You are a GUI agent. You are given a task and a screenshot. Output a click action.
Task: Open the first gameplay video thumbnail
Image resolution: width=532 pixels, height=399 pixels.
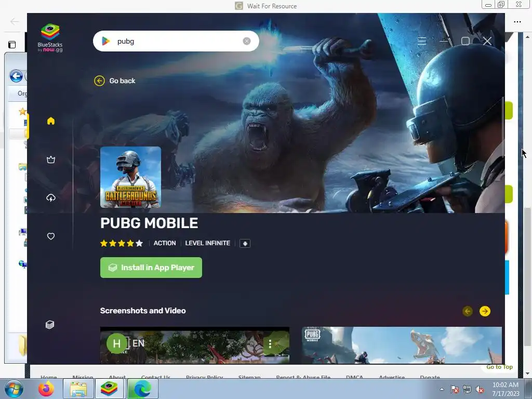coord(195,345)
